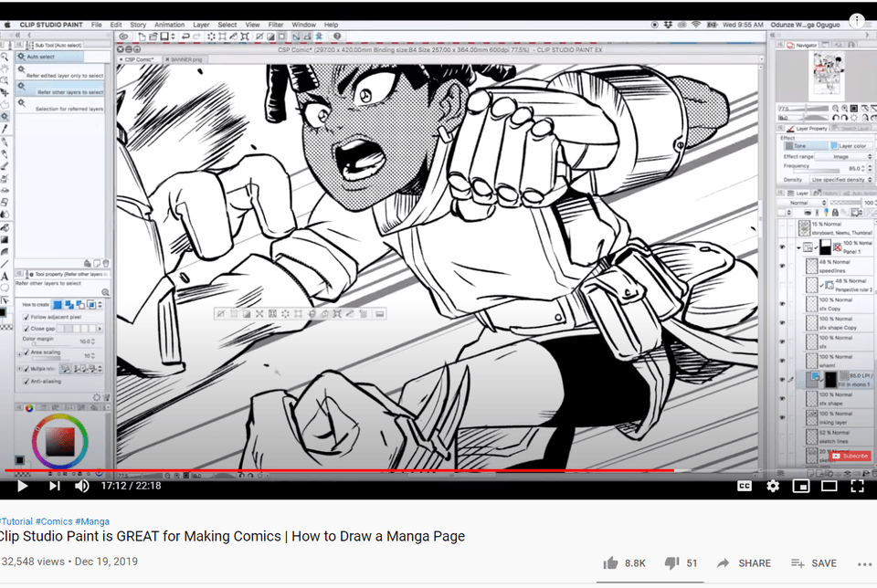Click the Dropbox icon in macOS menu bar
The width and height of the screenshot is (877, 588).
click(669, 25)
